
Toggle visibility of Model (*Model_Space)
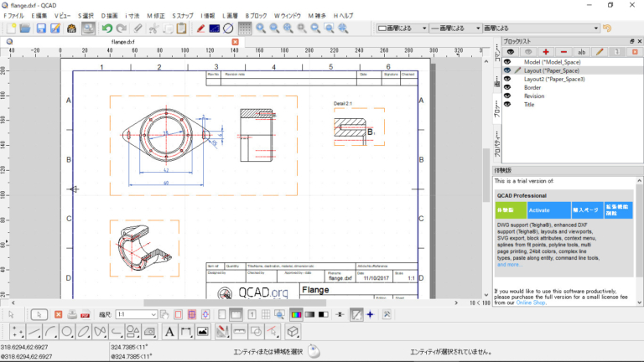[x=506, y=62]
